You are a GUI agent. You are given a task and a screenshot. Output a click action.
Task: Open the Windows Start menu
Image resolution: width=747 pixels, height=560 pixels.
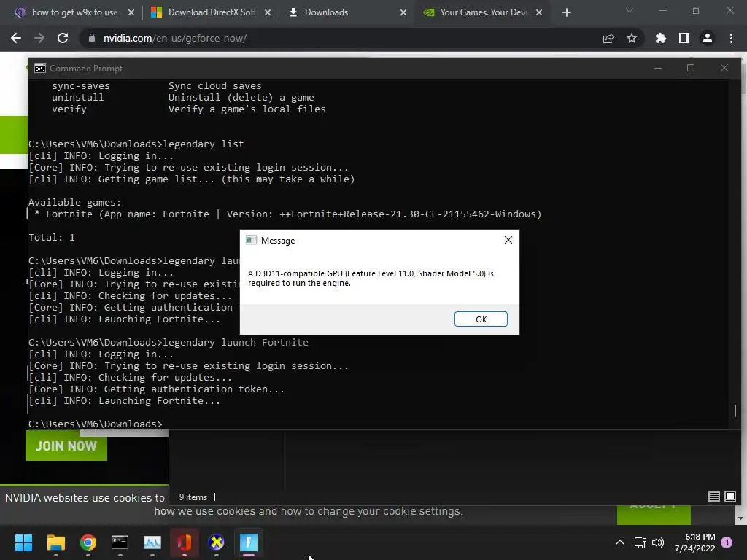(x=23, y=542)
